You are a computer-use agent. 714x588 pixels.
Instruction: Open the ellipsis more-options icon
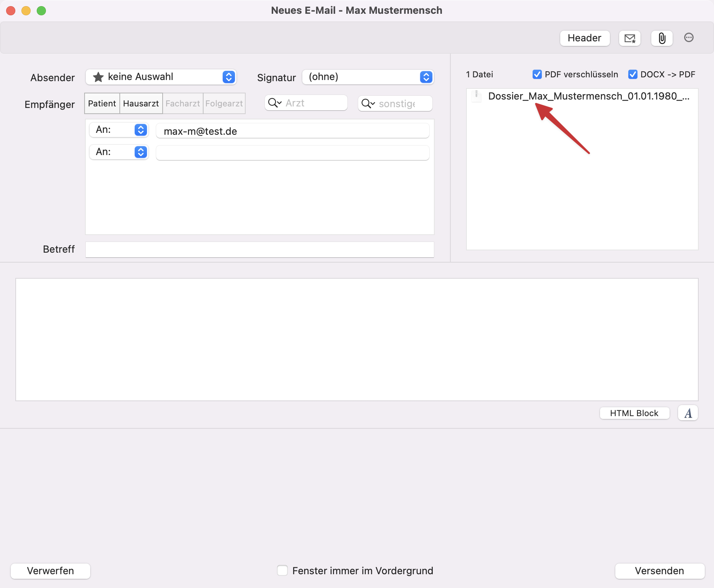coord(689,38)
